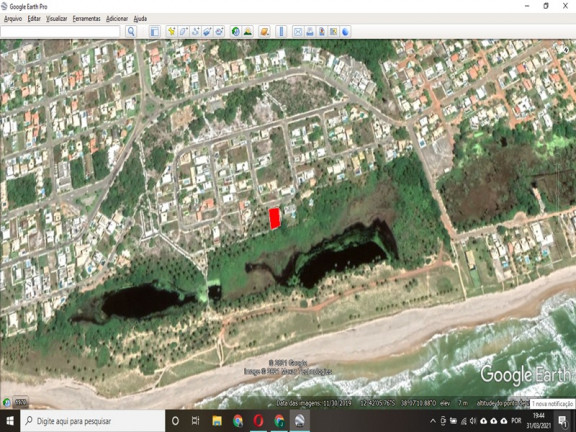Click the image date text in status bar
Image resolution: width=576 pixels, height=432 pixels.
tap(314, 403)
